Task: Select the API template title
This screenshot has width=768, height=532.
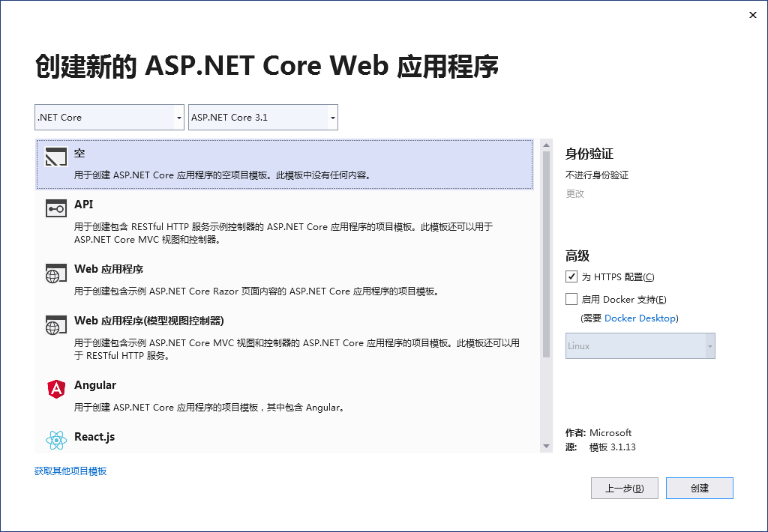Action: 84,204
